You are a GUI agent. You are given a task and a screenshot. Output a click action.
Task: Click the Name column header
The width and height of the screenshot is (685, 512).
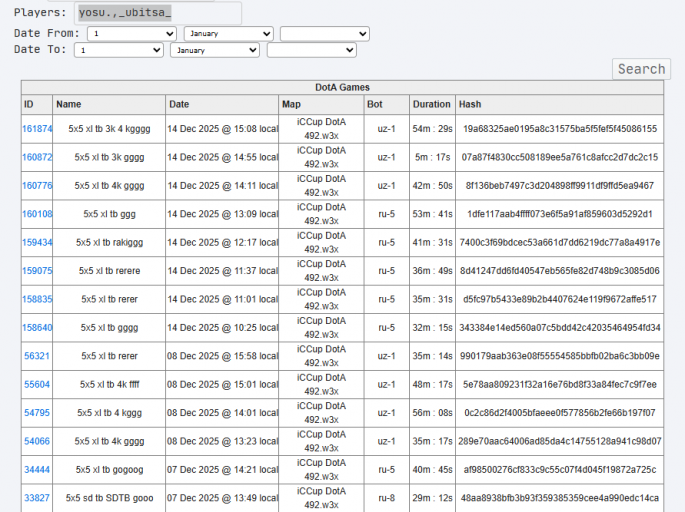pos(109,104)
